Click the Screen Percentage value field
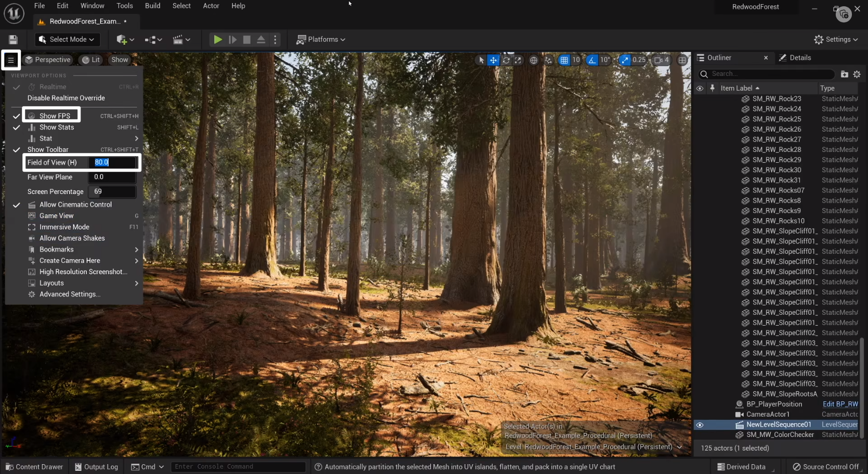 tap(112, 192)
